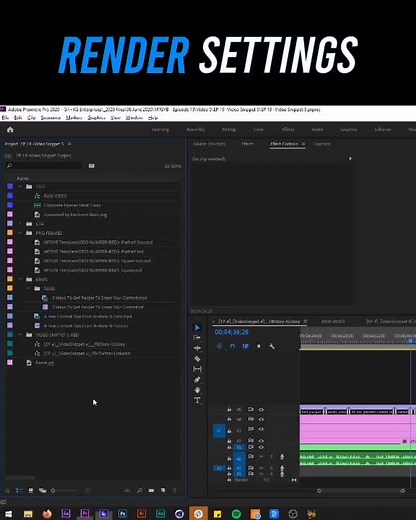Screen dimensions: 416x520
Task: Click the blue playhead on timeline ruler
Action: (x=411, y=341)
